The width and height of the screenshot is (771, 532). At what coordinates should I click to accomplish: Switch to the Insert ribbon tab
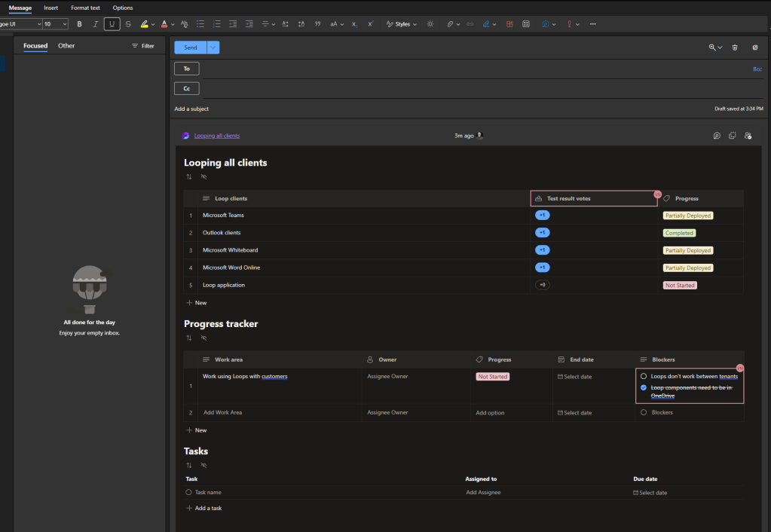50,8
